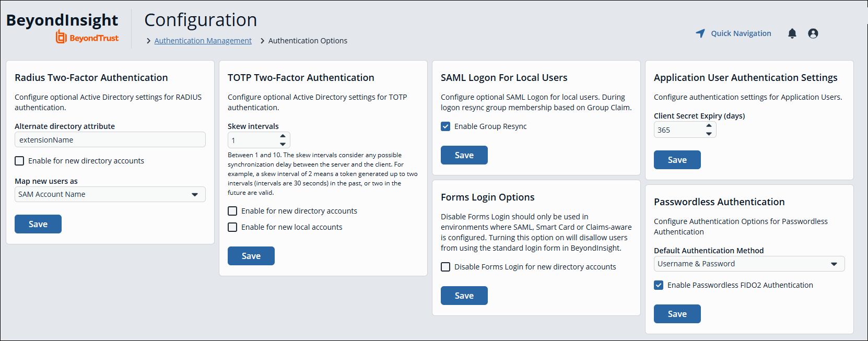Click the Client Secret Expiry (days) label
The width and height of the screenshot is (868, 341).
699,116
